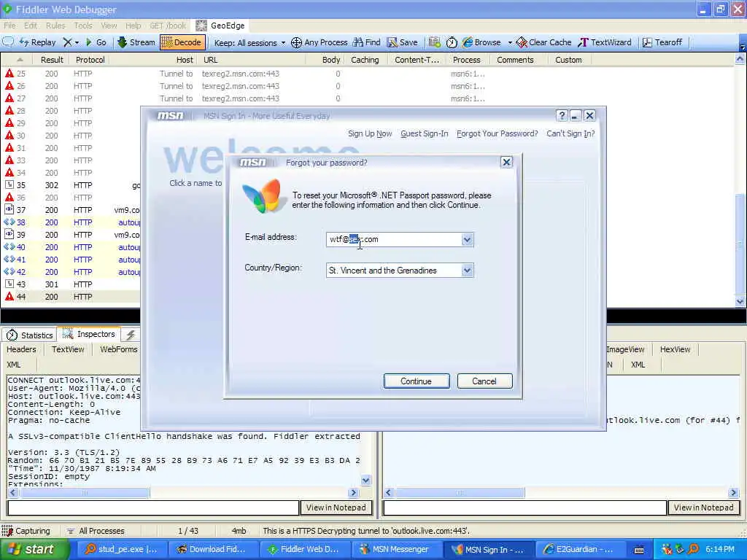Click the Go toolbar button

(96, 42)
